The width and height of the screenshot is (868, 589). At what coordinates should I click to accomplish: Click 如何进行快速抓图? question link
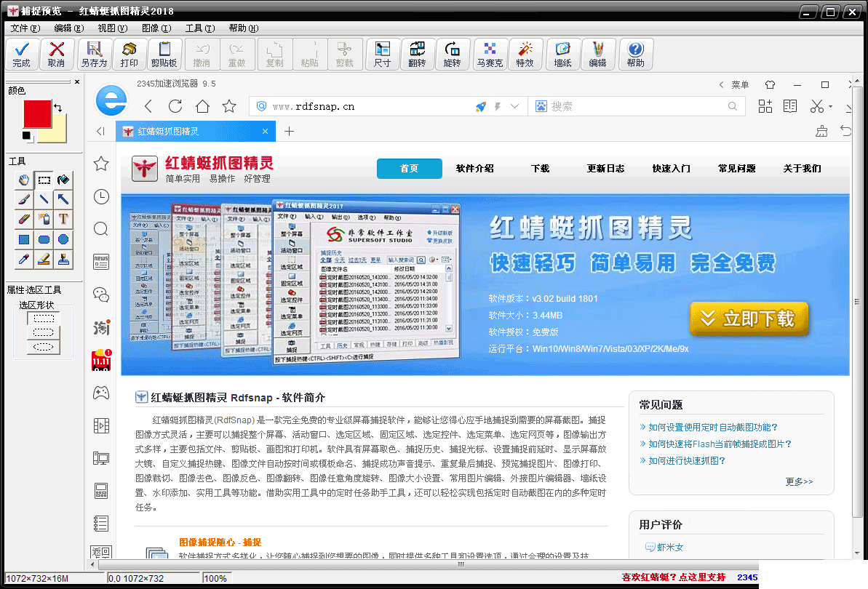click(686, 461)
